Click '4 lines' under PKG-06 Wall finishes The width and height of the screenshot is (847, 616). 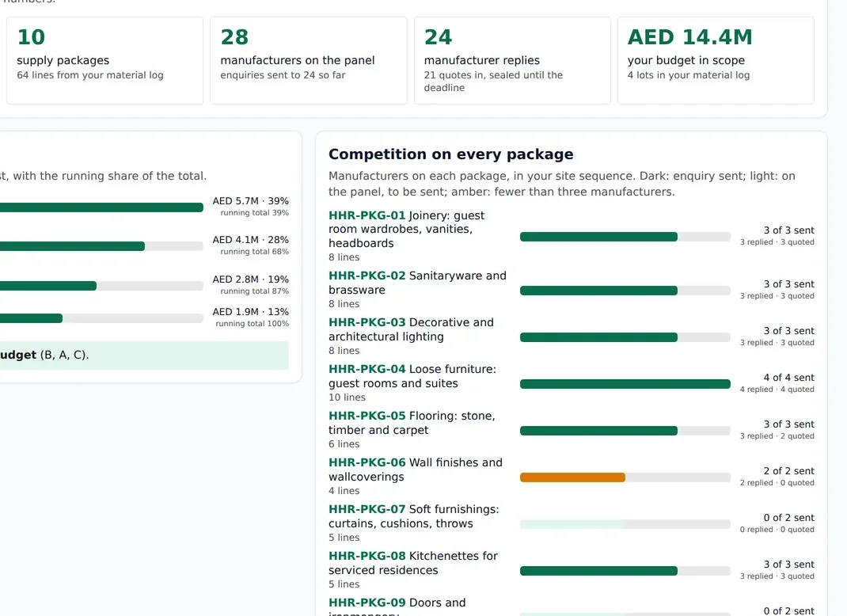(344, 491)
